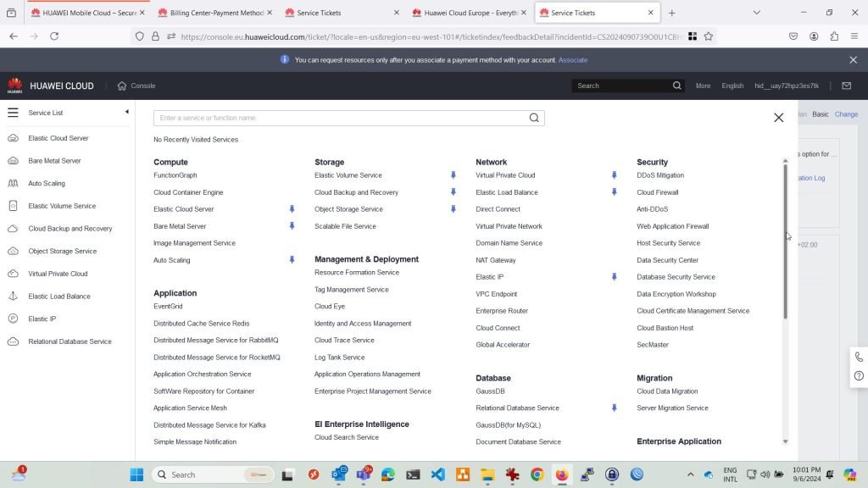
Task: Click the magnifier icon in service search box
Action: (534, 118)
